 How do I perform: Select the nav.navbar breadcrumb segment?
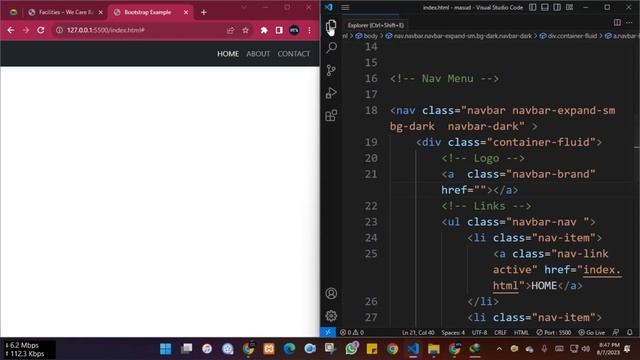(x=459, y=36)
